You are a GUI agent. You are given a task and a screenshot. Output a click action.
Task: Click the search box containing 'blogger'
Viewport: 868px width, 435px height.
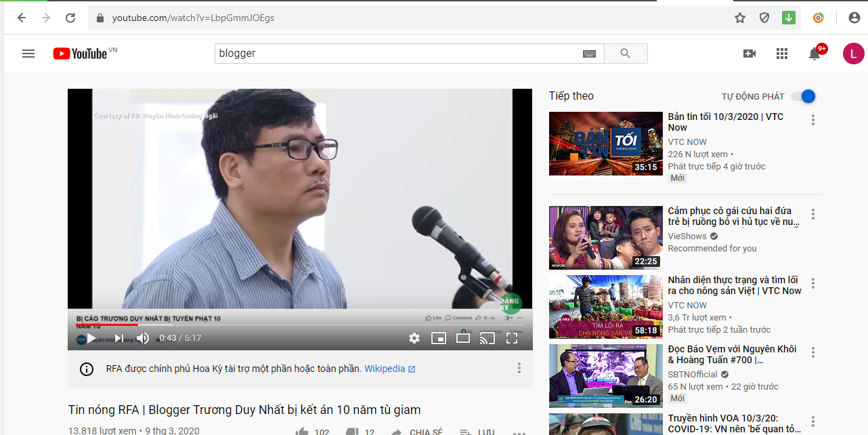396,54
